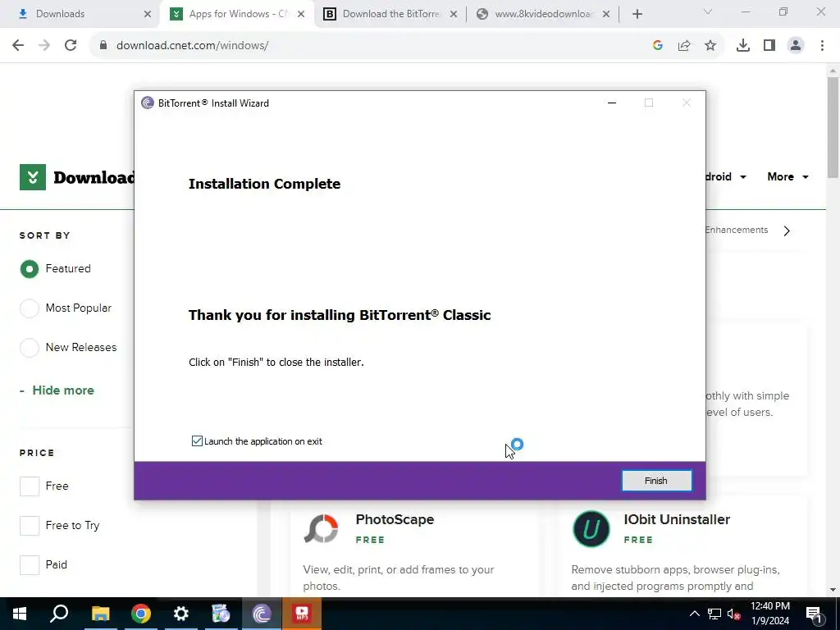Viewport: 840px width, 630px height.
Task: Open the BitTorrent taskbar icon
Action: point(262,614)
